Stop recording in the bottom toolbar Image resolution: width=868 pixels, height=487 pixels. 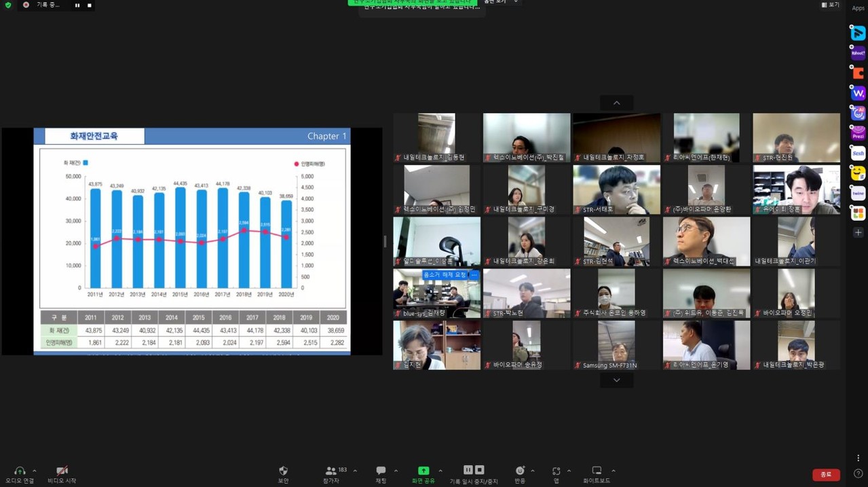tap(480, 470)
